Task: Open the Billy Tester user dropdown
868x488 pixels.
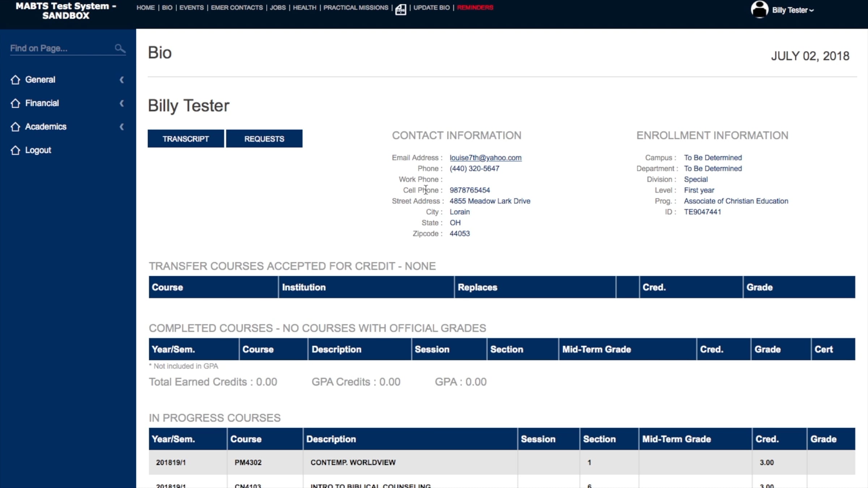Action: click(x=793, y=10)
